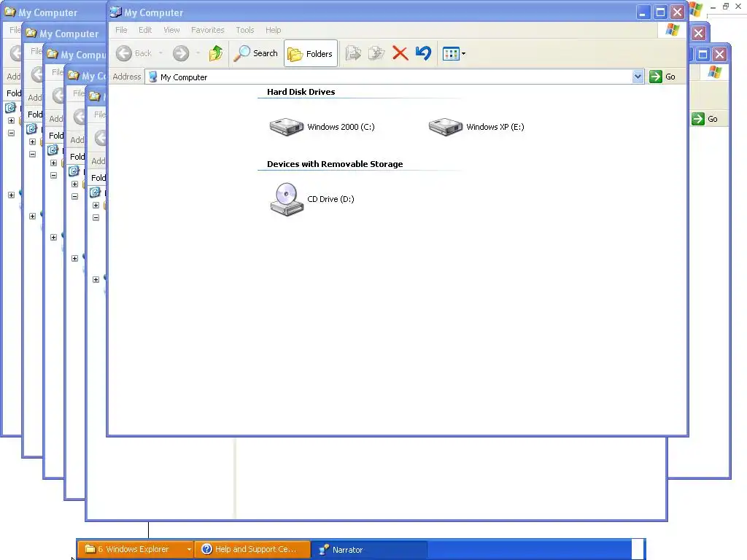Viewport: 747px width, 560px height.
Task: Switch to Help and Support Center on taskbar
Action: point(252,549)
